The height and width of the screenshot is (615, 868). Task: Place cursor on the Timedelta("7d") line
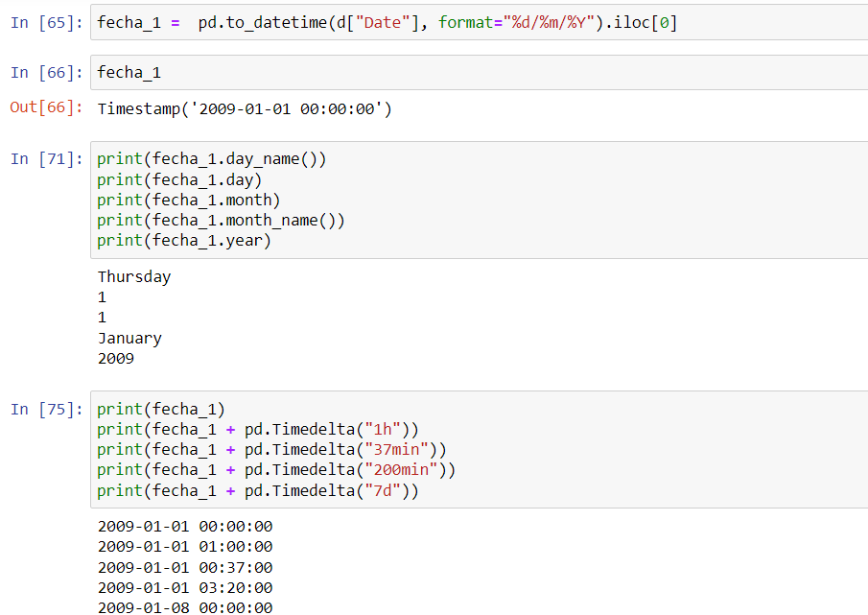coord(258,491)
